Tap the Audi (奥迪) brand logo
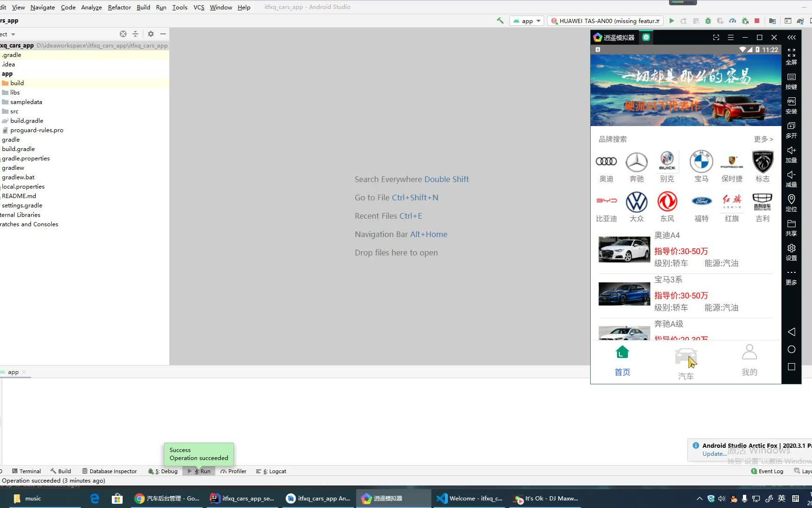812x508 pixels. tap(606, 161)
